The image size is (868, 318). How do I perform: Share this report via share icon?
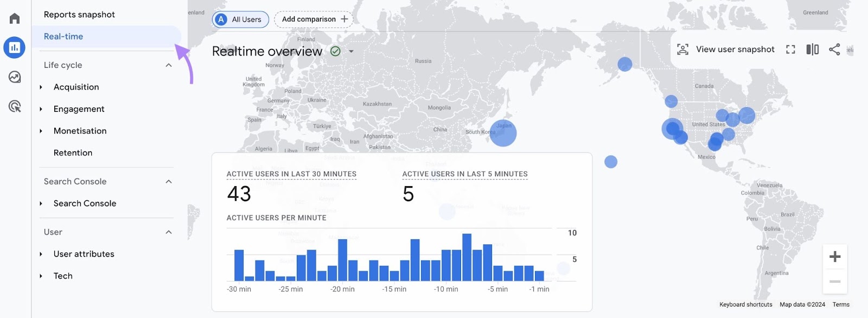click(x=834, y=49)
